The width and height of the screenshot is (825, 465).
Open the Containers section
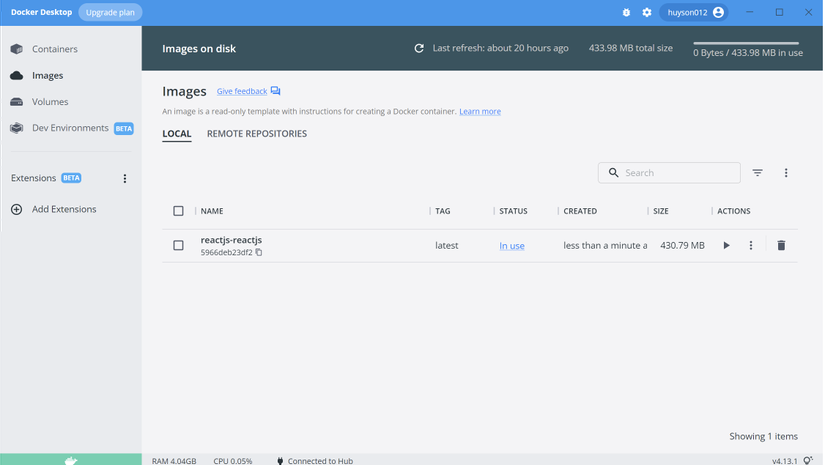click(x=55, y=49)
